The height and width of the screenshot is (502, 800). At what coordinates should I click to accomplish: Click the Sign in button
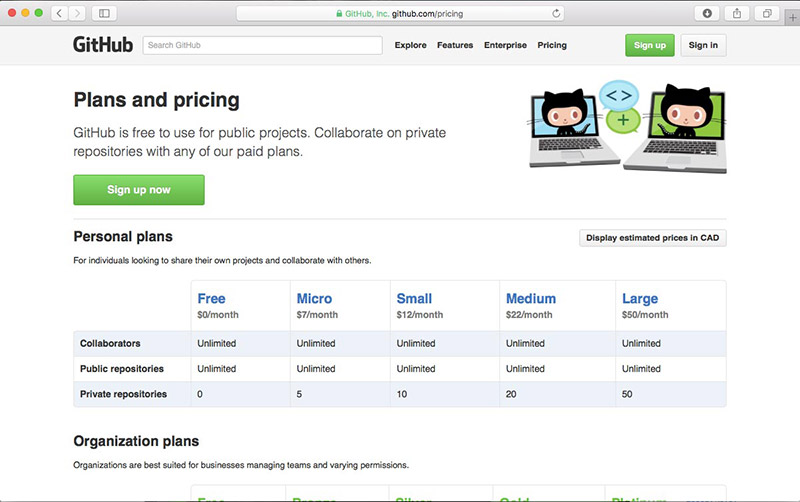tap(703, 45)
